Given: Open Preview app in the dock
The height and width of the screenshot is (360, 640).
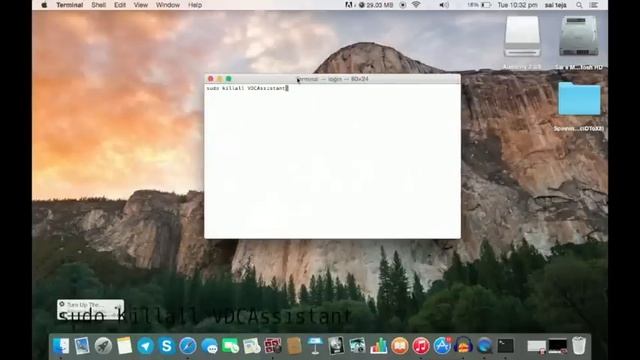Looking at the screenshot, I should click(82, 346).
